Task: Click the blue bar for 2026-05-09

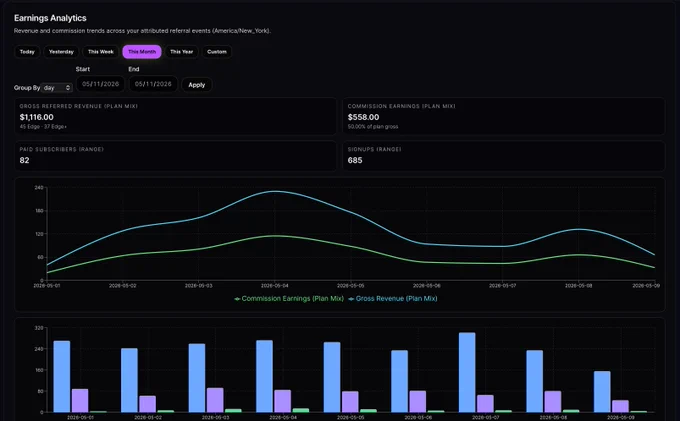Action: (602, 392)
